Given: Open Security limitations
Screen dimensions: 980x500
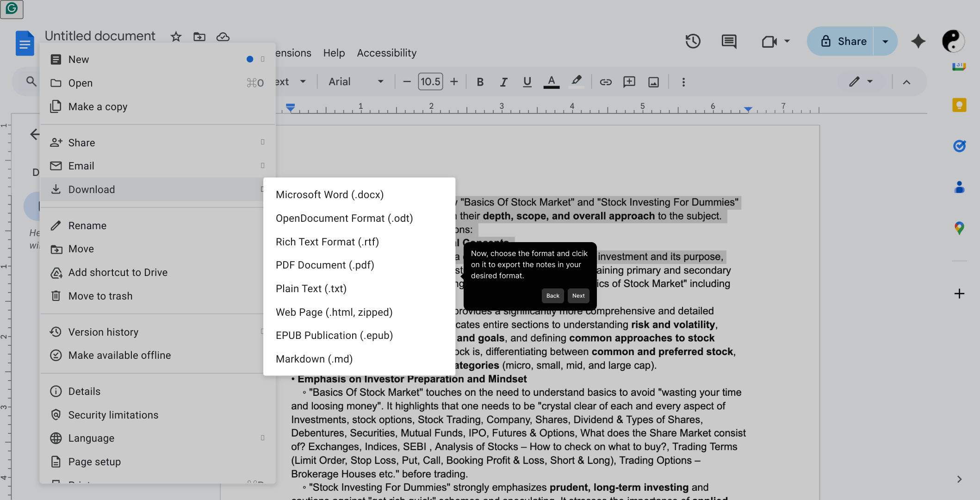Looking at the screenshot, I should coord(157,415).
